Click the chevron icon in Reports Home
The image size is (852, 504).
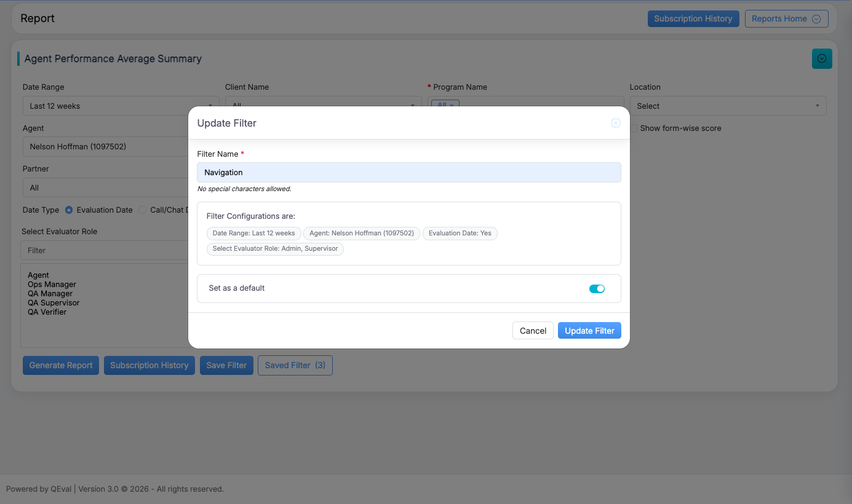tap(816, 19)
